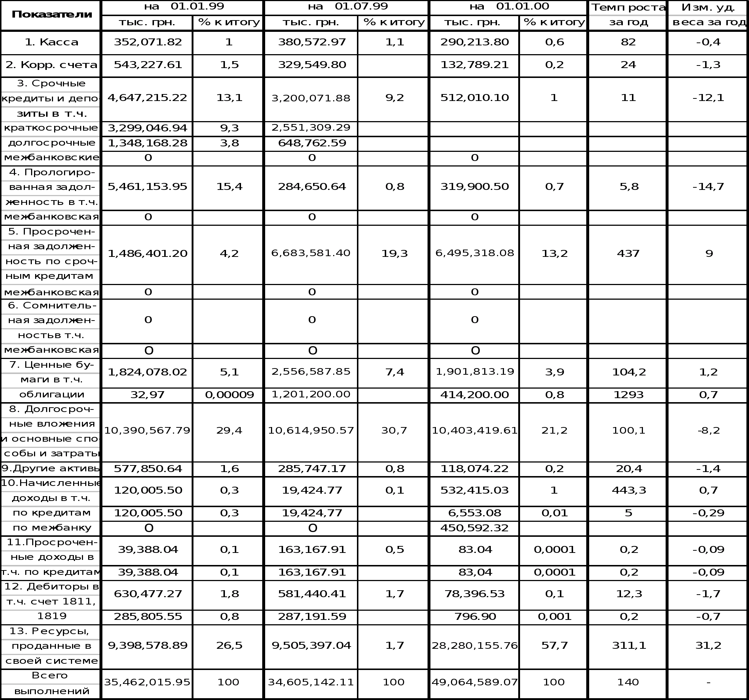Click the 'Изм. уд.' header cell
Viewport: 749px width, 700px height.
tap(708, 8)
